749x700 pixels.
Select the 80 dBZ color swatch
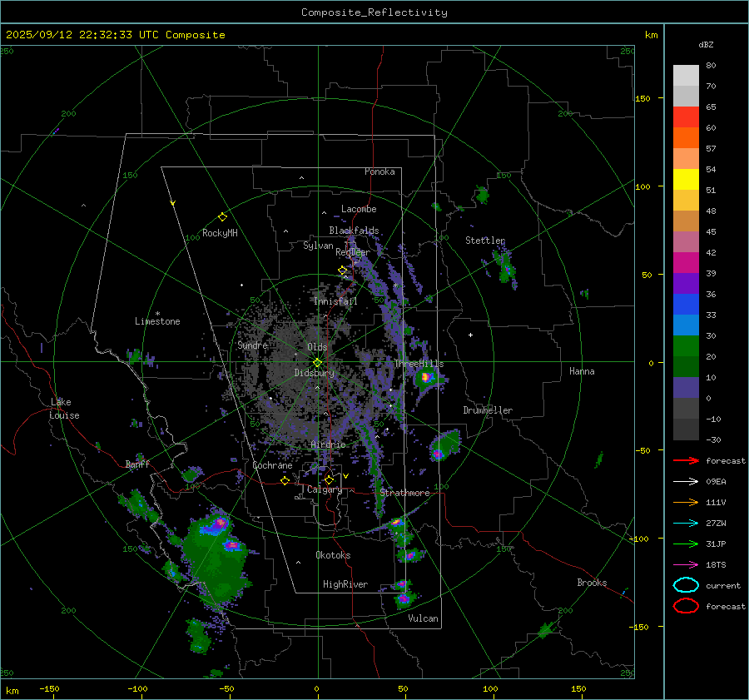(686, 76)
